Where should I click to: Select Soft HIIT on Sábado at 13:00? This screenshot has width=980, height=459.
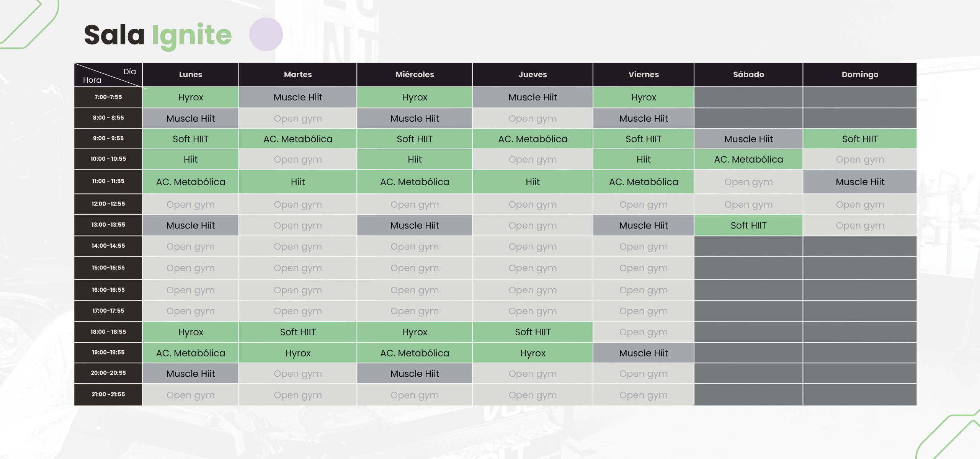pos(748,225)
